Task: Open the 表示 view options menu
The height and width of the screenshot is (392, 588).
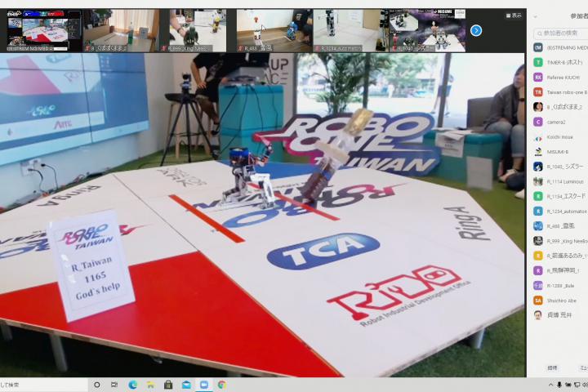Action: coord(514,16)
